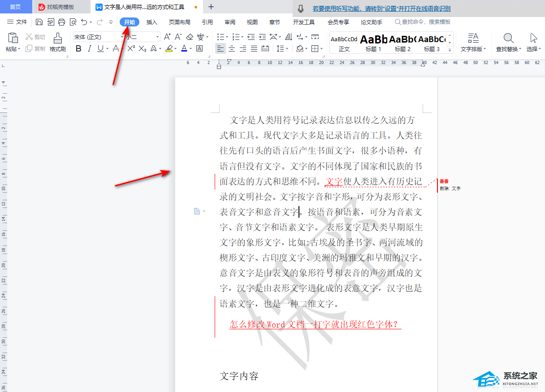Open the 审阅 (Review) ribbon tab
Screen dimensions: 545x392
coord(230,22)
